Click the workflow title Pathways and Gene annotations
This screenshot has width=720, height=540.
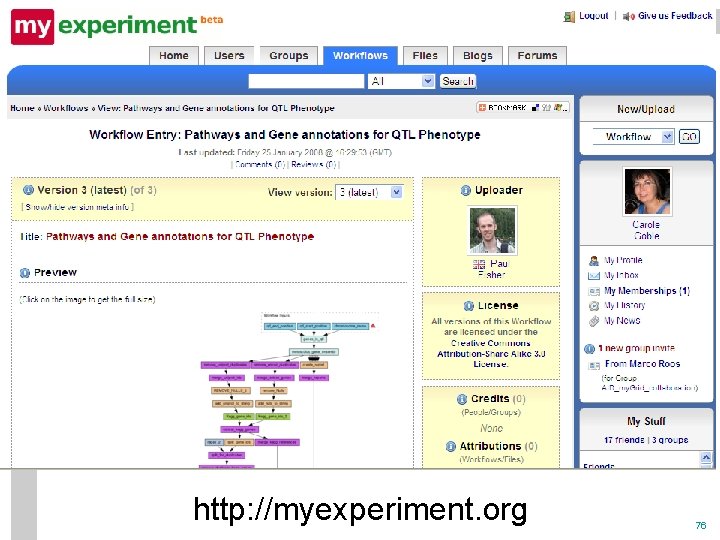tap(180, 236)
